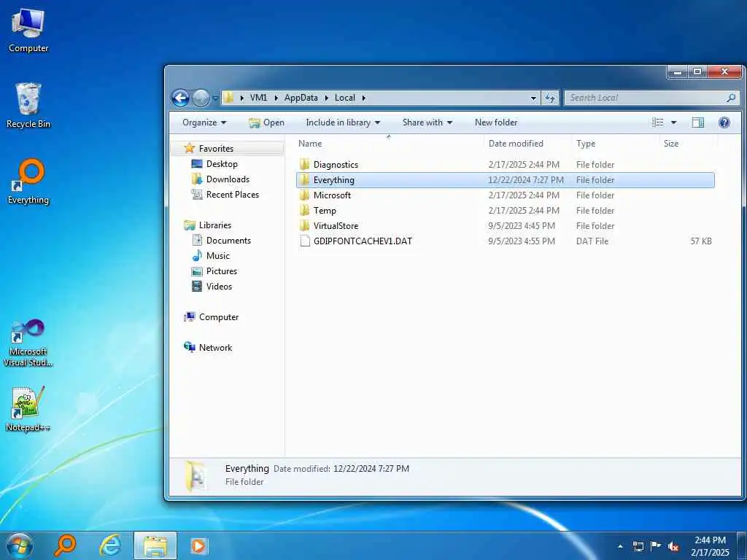Expand the arrow between VM1 and AppData

tap(276, 98)
